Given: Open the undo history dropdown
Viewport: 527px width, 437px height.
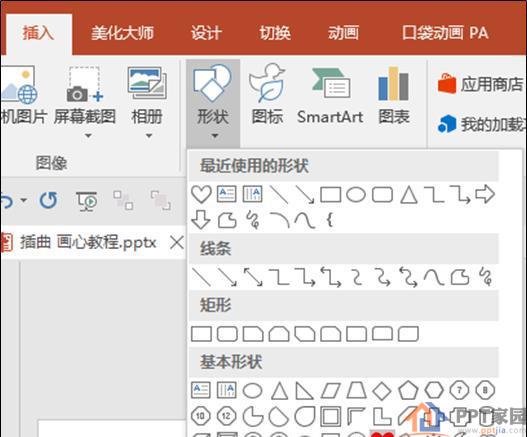Looking at the screenshot, I should [24, 200].
